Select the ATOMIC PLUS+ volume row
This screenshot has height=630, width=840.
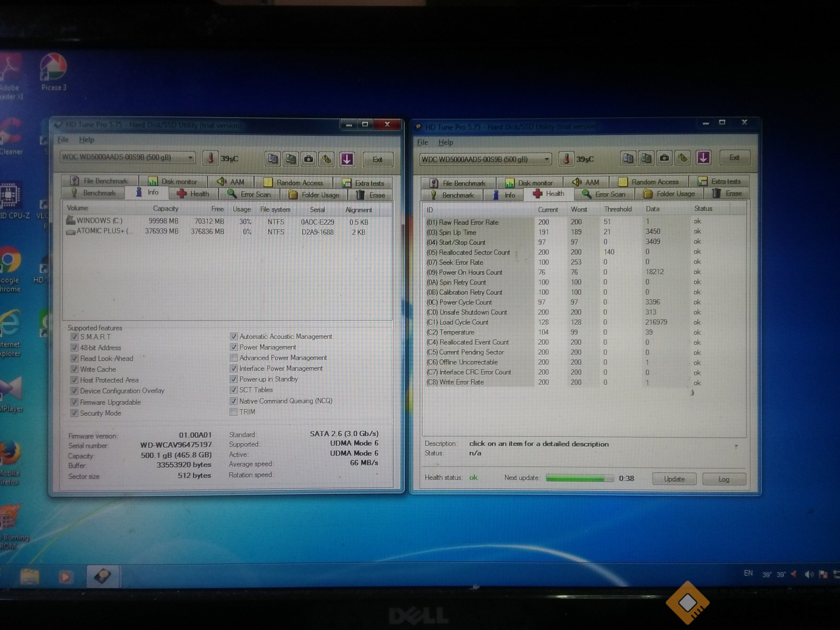pyautogui.click(x=227, y=232)
